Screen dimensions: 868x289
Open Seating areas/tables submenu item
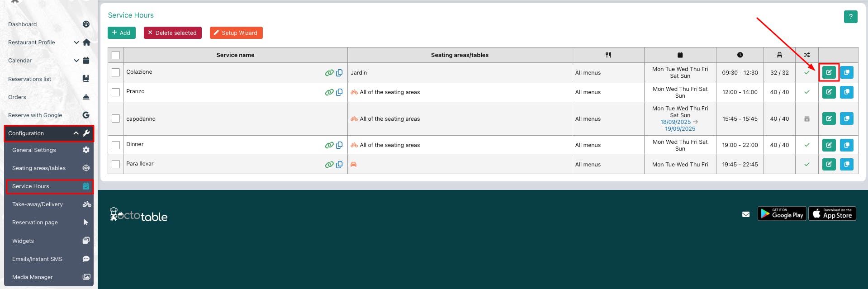point(49,168)
